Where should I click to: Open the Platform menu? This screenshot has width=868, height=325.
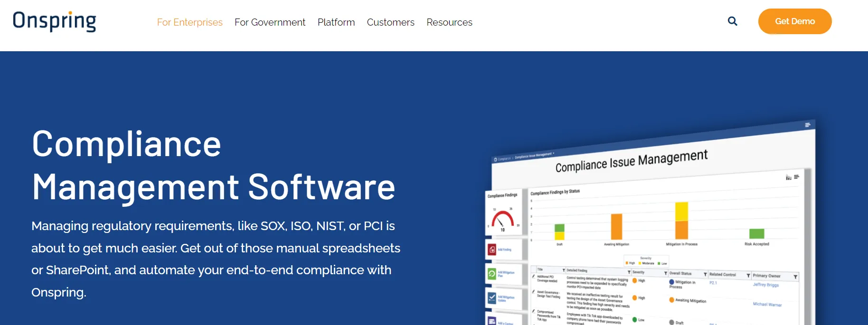(336, 22)
